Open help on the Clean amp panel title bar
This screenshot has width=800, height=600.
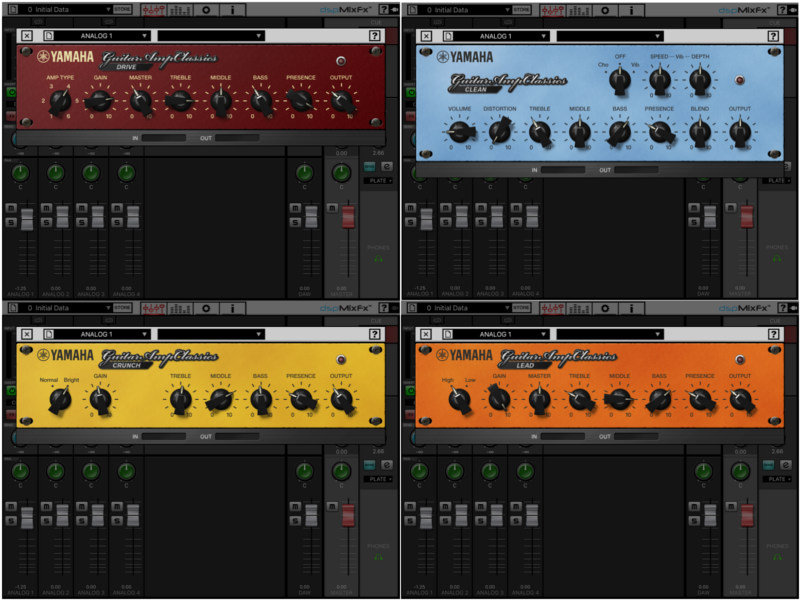click(773, 36)
